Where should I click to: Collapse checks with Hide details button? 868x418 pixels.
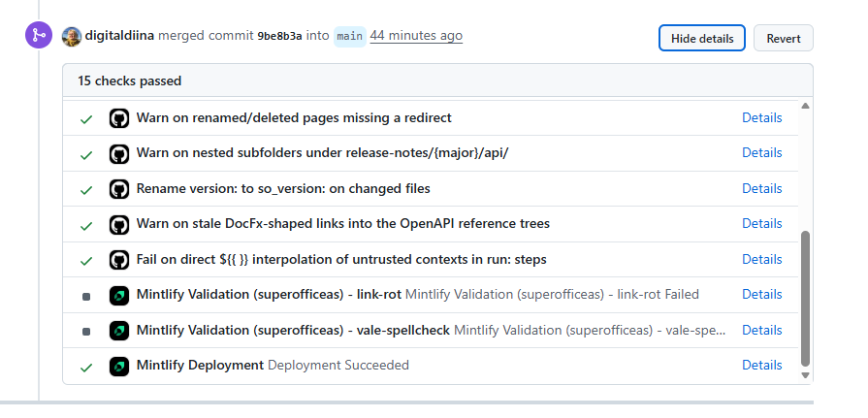click(x=702, y=38)
